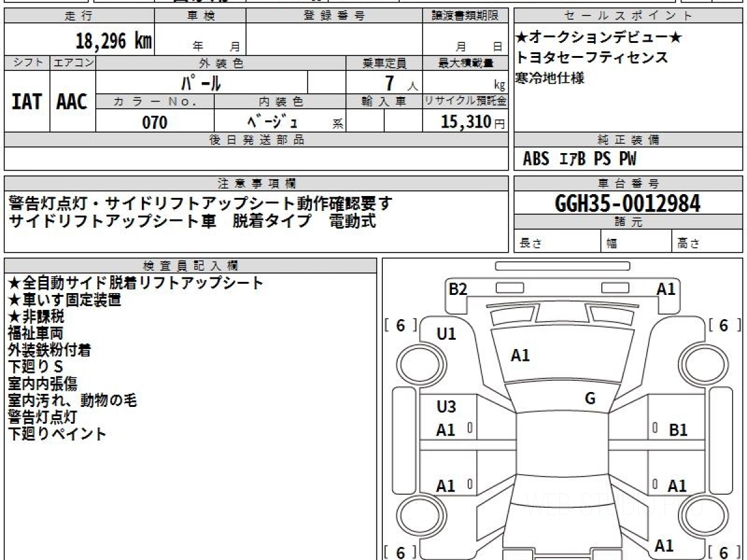Click the リサイクル預託金 header cell

click(466, 101)
